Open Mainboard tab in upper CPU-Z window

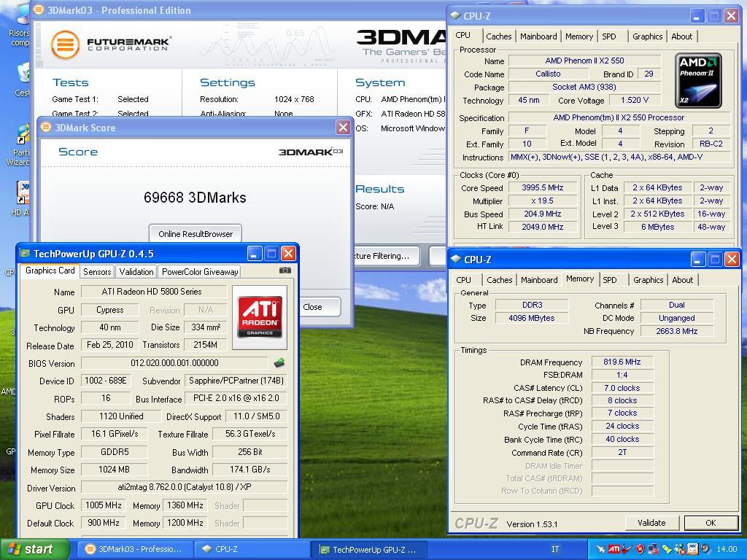(x=538, y=36)
